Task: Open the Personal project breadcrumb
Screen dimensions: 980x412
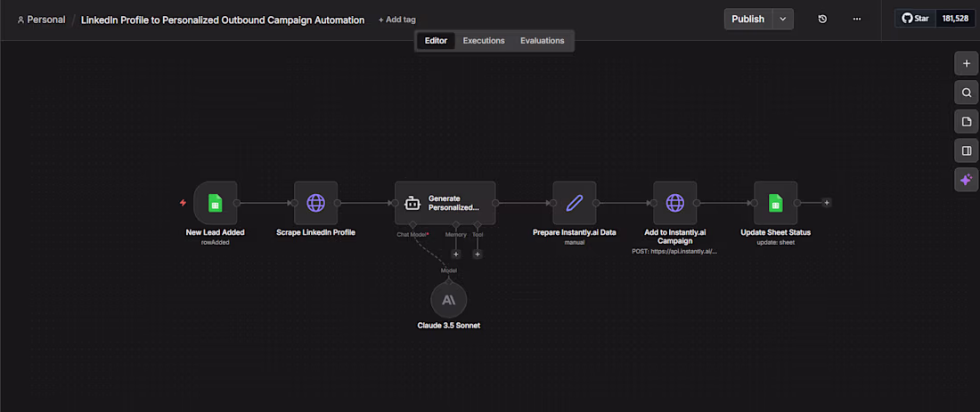Action: [41, 20]
